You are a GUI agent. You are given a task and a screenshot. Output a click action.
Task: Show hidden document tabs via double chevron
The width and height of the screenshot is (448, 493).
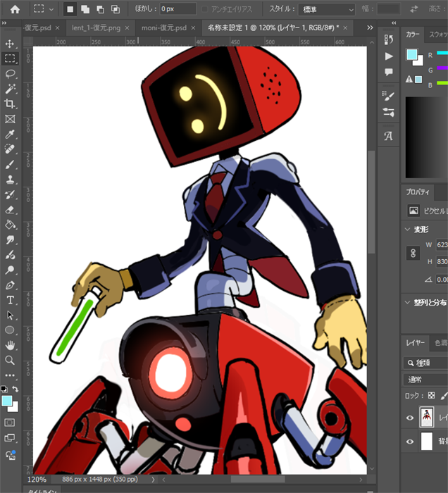370,27
